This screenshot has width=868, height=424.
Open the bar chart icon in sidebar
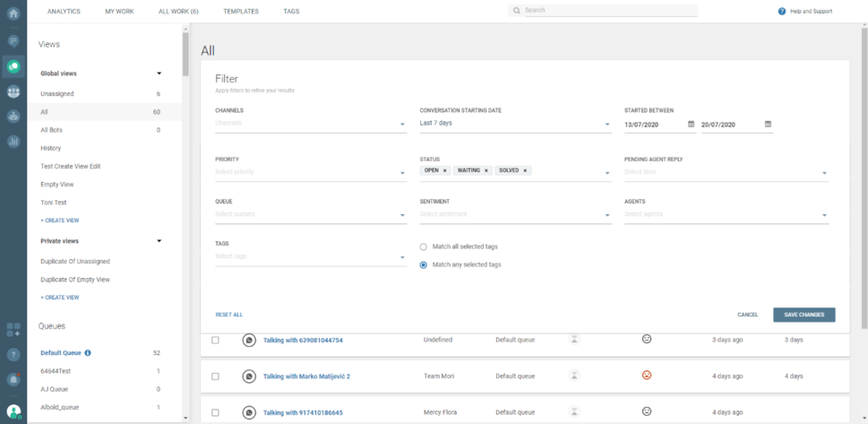click(13, 141)
